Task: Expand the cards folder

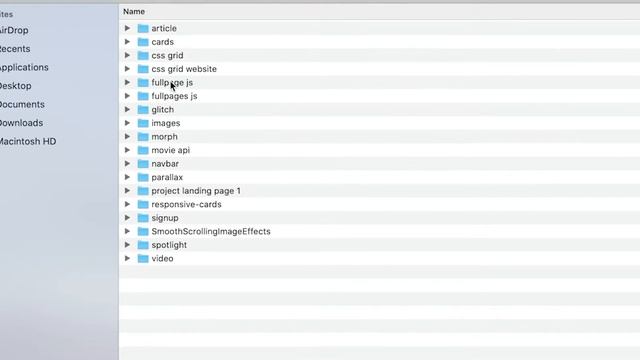Action: [127, 42]
